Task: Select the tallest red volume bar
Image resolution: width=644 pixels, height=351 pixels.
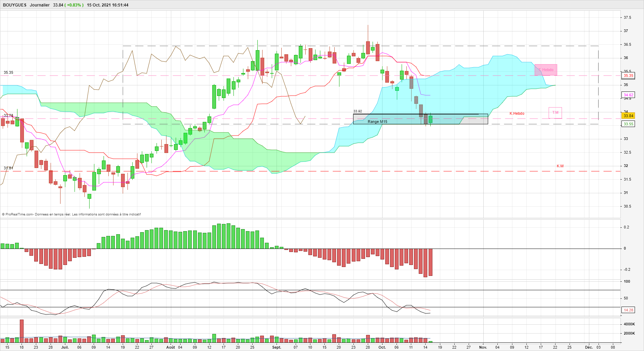Action: [22, 331]
